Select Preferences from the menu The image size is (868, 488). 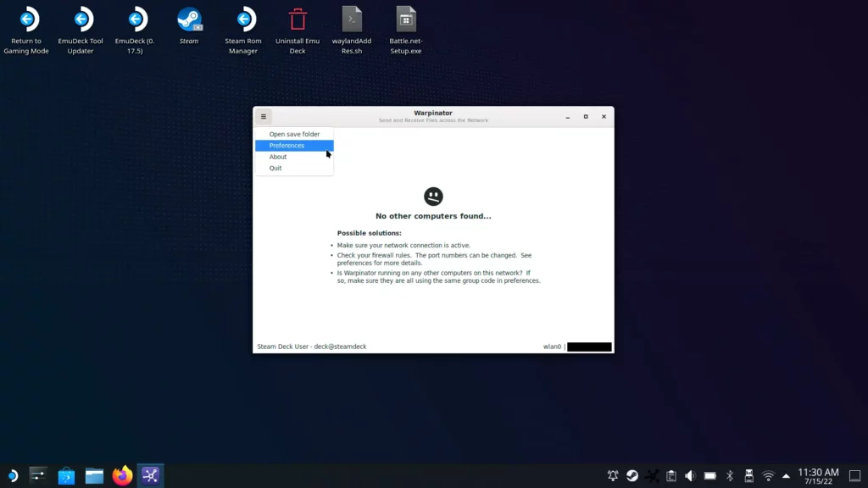[x=294, y=146]
